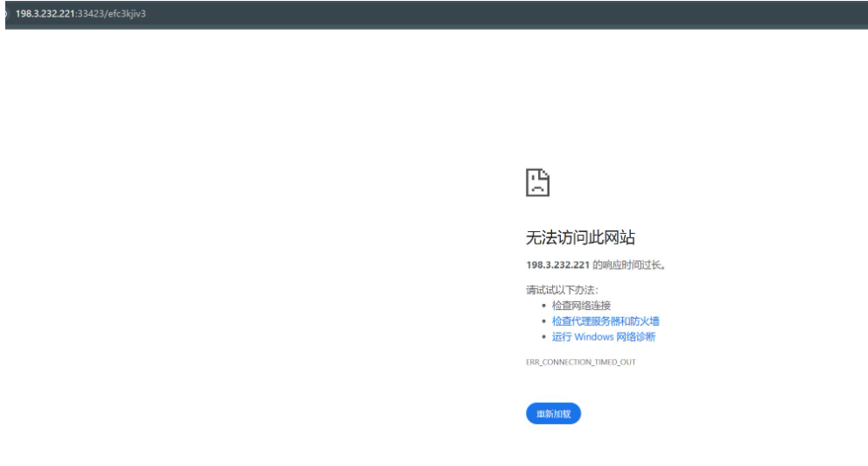Select the ERR_CONNECTION_TIMED_OUT error code text

click(581, 363)
